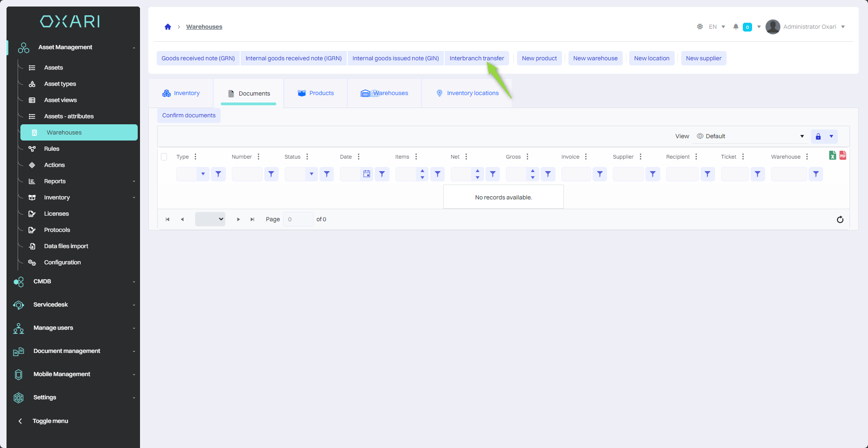Click the home breadcrumb icon

point(168,27)
